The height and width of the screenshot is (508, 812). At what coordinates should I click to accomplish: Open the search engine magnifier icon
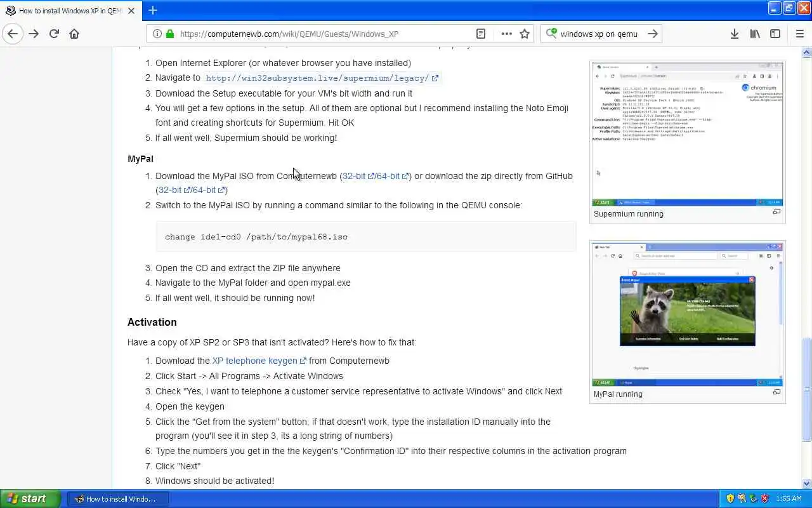point(551,34)
